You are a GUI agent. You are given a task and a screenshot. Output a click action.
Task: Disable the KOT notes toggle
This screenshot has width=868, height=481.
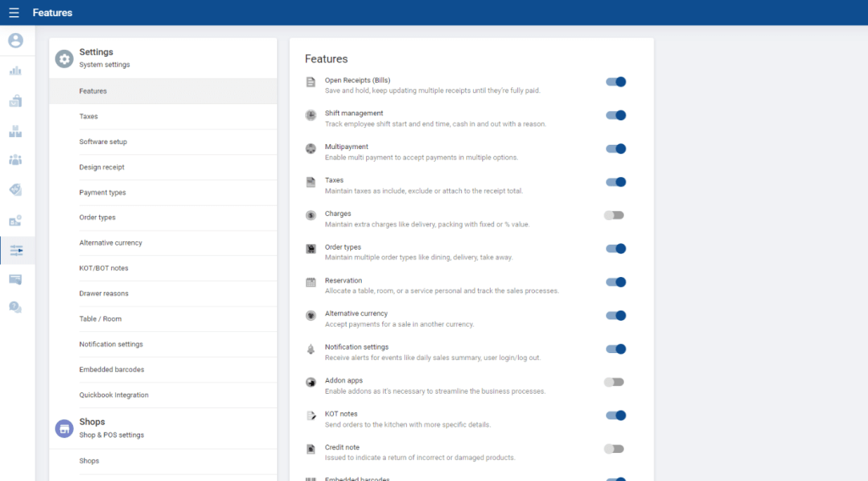(x=615, y=415)
